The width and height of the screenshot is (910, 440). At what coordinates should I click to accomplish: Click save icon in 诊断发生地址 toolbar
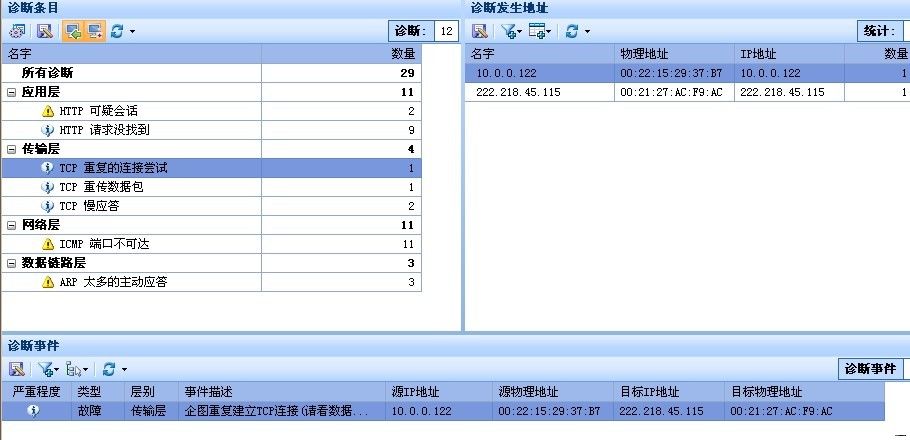coord(479,31)
